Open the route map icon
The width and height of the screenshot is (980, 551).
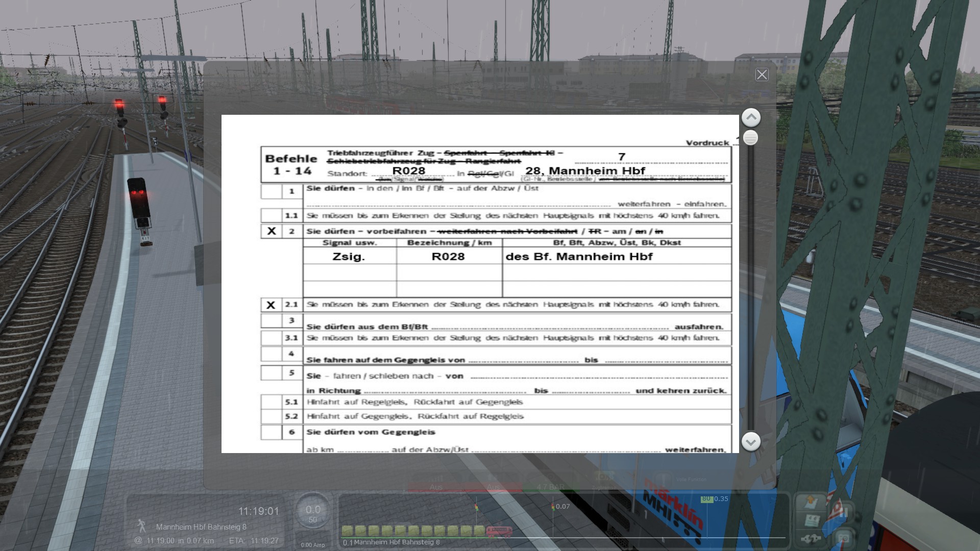(x=810, y=503)
